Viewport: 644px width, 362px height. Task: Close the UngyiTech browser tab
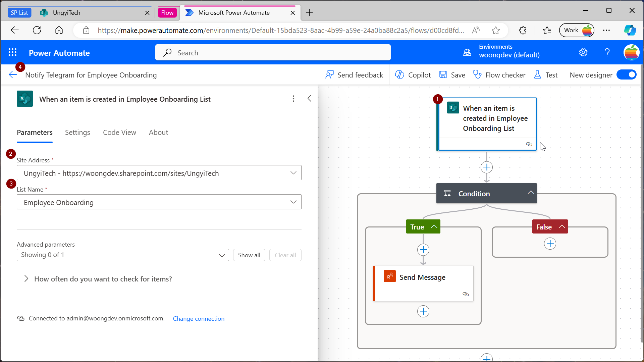click(x=147, y=13)
